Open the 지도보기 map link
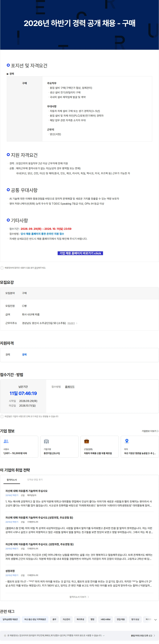Image resolution: width=159 pixels, height=644 pixels. pyautogui.click(x=71, y=323)
